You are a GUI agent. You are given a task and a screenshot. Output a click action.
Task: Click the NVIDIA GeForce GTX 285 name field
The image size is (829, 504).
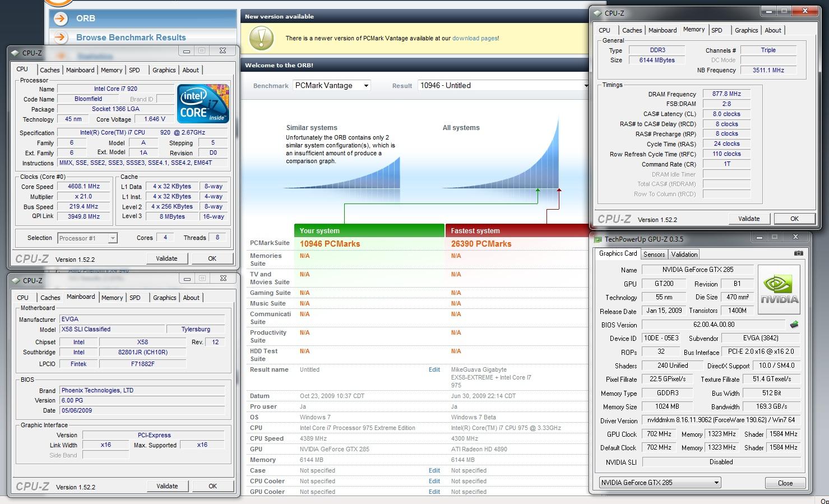tap(697, 270)
